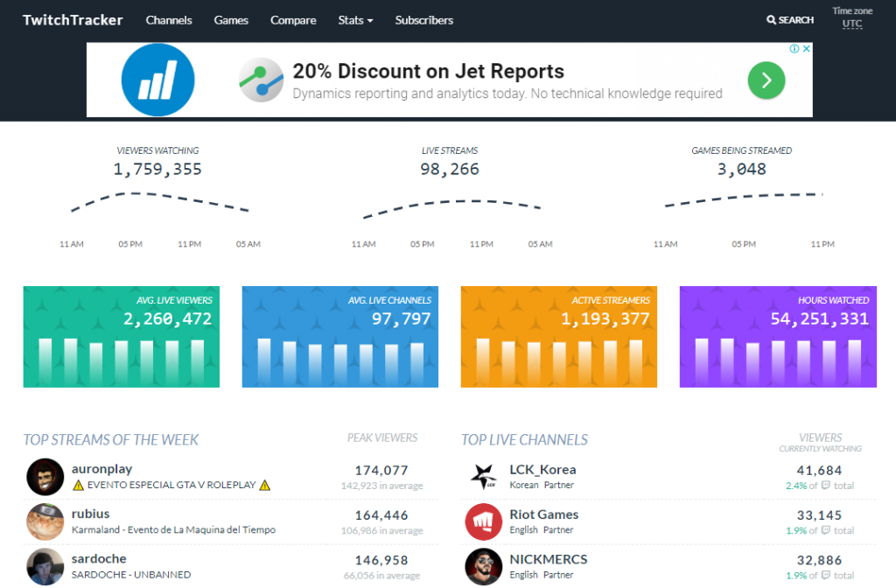Screen dimensions: 896x588
Task: Open auronplay's avatar thumbnail
Action: (45, 477)
